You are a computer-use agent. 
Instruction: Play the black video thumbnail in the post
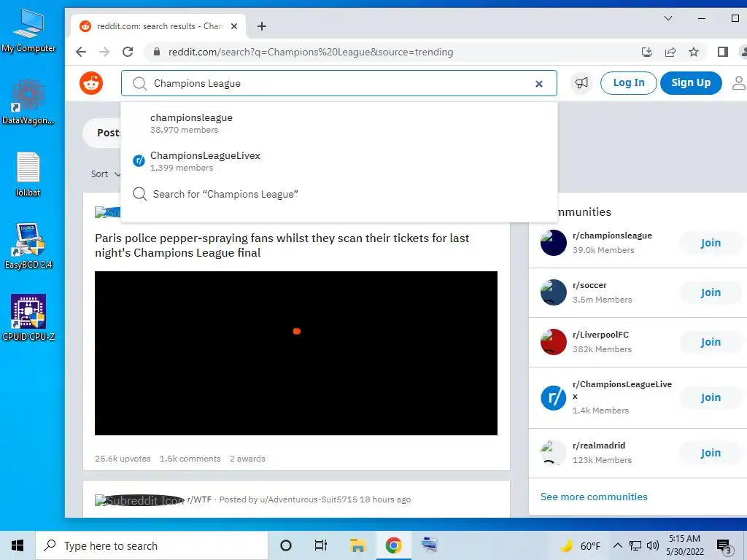coord(296,353)
